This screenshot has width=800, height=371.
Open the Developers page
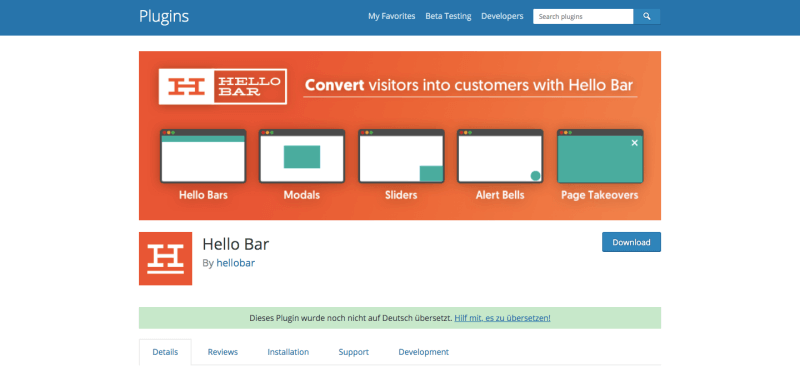[502, 16]
